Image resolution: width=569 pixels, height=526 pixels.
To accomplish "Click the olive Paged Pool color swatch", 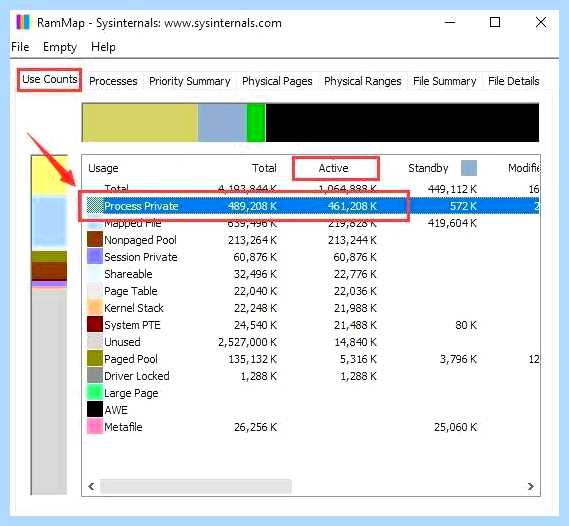I will click(95, 358).
